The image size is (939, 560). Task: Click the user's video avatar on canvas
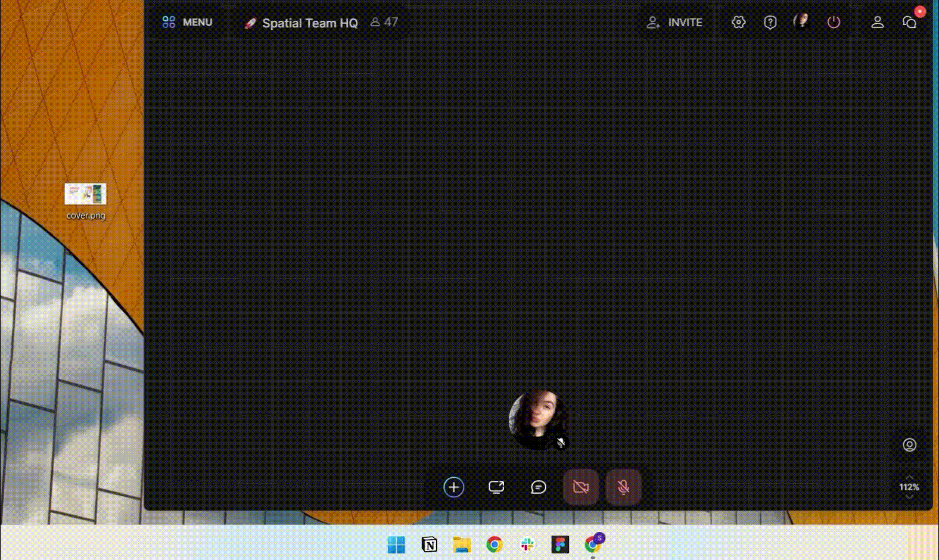pyautogui.click(x=537, y=419)
